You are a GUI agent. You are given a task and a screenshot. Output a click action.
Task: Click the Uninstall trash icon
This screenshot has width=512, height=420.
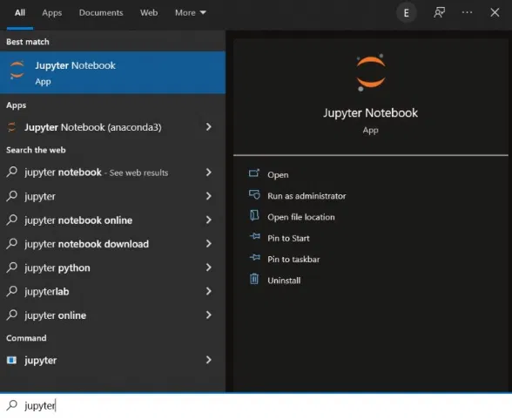click(x=254, y=279)
